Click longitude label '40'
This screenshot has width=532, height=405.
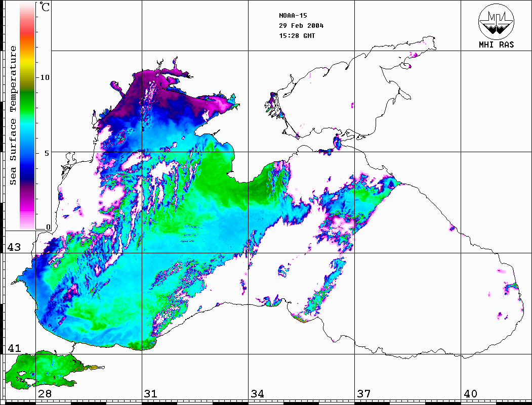(x=470, y=394)
